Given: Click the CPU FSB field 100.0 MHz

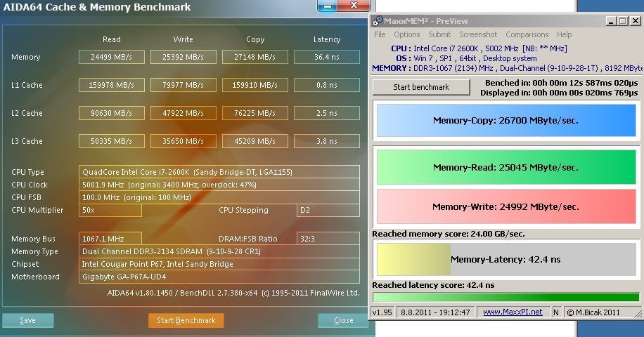Looking at the screenshot, I should pyautogui.click(x=219, y=197).
